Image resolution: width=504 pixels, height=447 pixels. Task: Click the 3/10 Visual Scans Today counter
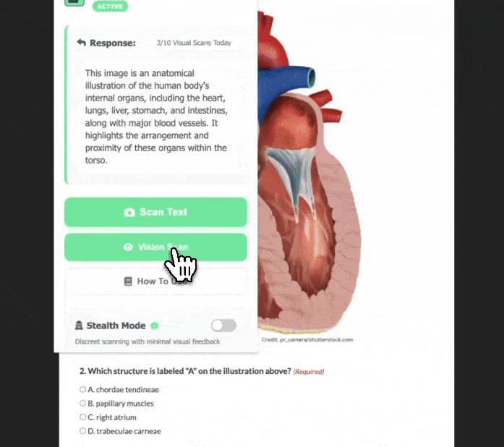[x=194, y=43]
